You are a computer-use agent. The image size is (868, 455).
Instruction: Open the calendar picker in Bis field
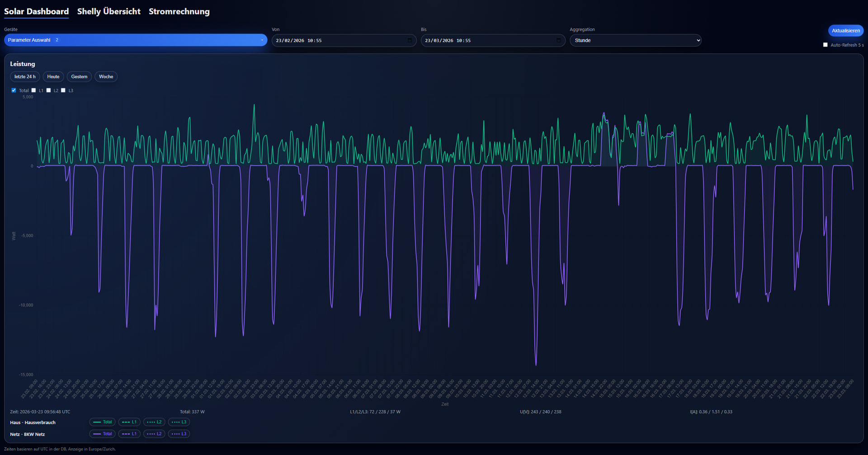(x=558, y=40)
